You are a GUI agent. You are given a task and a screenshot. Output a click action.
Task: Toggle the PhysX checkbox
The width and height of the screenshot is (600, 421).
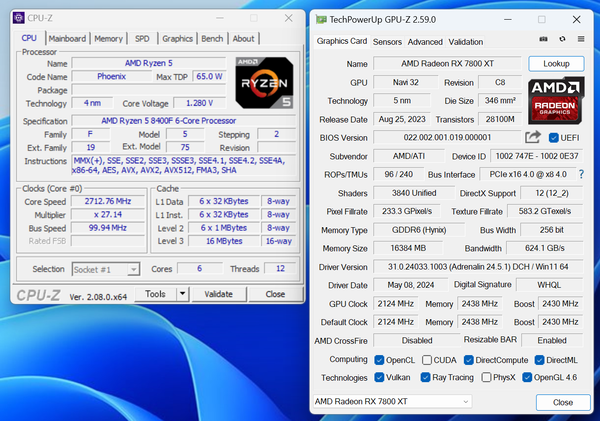point(486,377)
